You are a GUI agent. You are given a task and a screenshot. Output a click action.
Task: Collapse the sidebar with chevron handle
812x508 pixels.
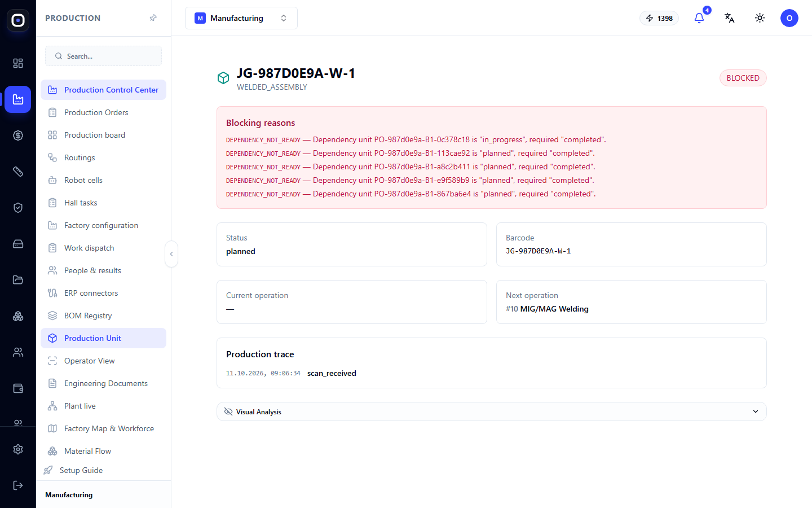(x=171, y=254)
